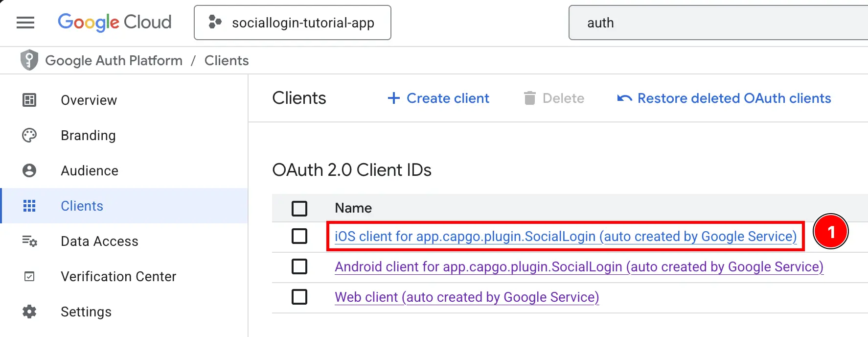Click Google Auth Platform in the breadcrumb
The width and height of the screenshot is (868, 337).
tap(114, 60)
